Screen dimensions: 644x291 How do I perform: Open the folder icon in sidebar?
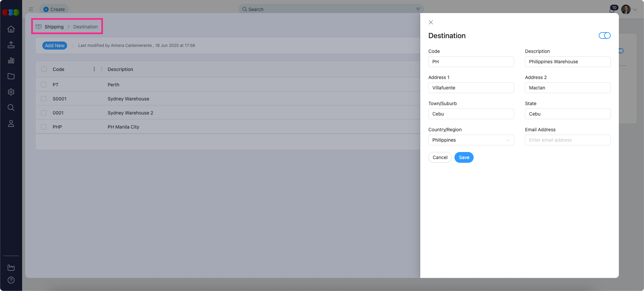[x=11, y=76]
